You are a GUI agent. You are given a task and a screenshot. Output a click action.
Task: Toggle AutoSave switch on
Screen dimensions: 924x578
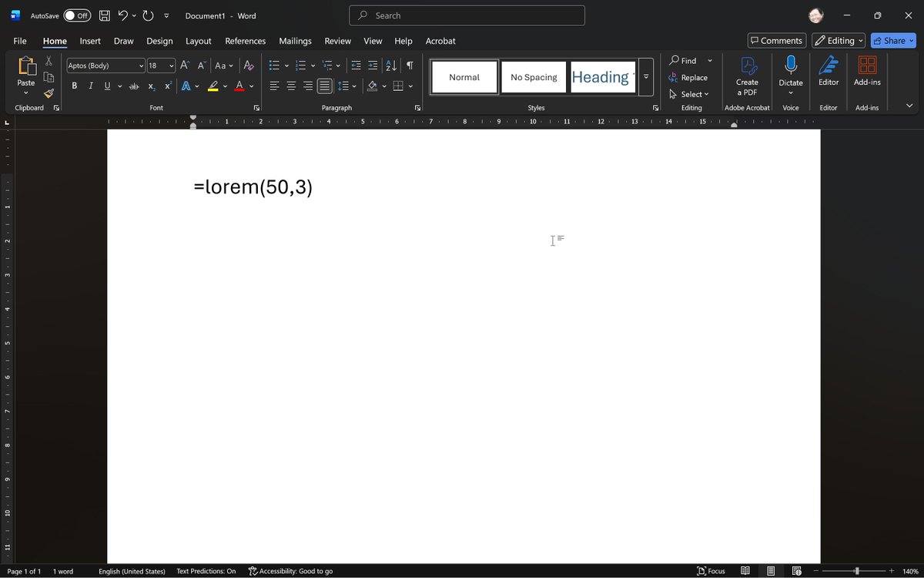point(77,15)
